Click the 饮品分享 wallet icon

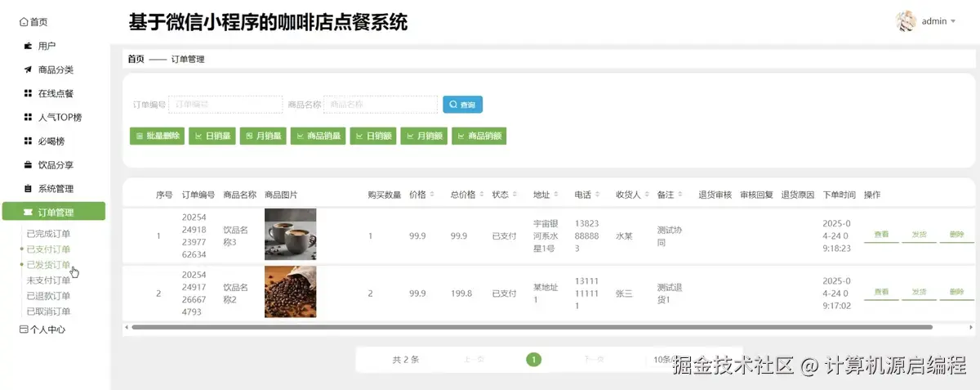(28, 164)
